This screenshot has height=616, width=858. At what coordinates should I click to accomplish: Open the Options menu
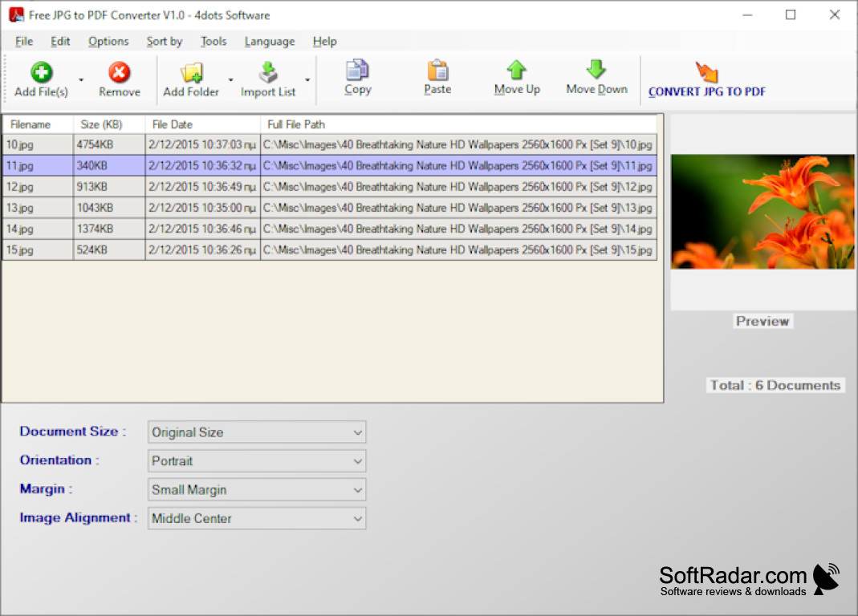(108, 41)
